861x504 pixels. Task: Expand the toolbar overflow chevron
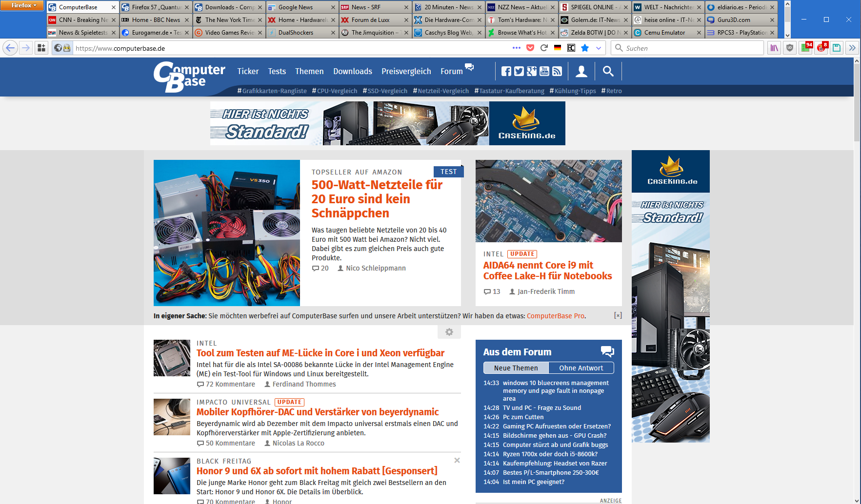point(852,48)
